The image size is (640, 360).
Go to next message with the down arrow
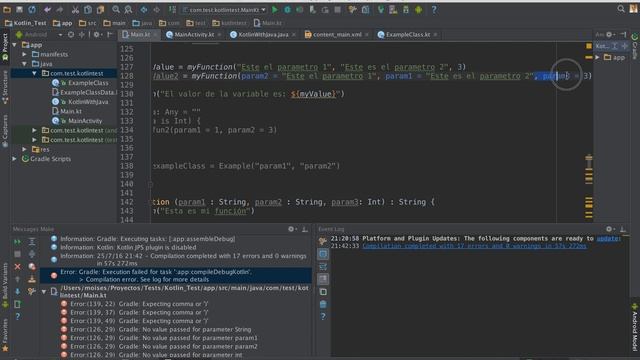click(x=18, y=291)
